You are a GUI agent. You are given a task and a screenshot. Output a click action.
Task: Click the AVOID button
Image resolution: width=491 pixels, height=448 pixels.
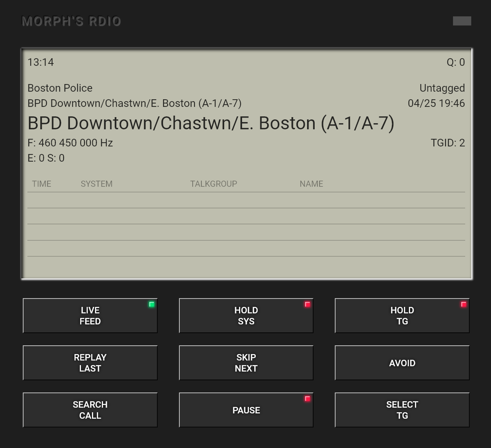point(402,363)
